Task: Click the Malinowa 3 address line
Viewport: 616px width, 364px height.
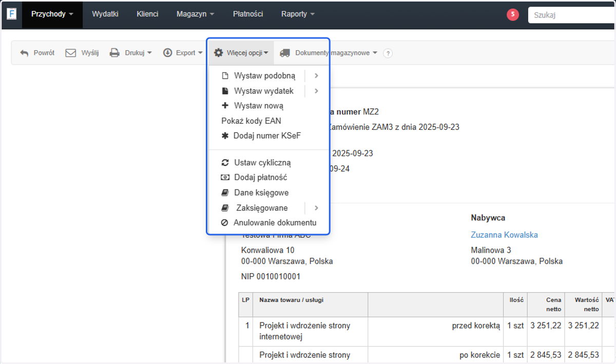Action: point(491,250)
